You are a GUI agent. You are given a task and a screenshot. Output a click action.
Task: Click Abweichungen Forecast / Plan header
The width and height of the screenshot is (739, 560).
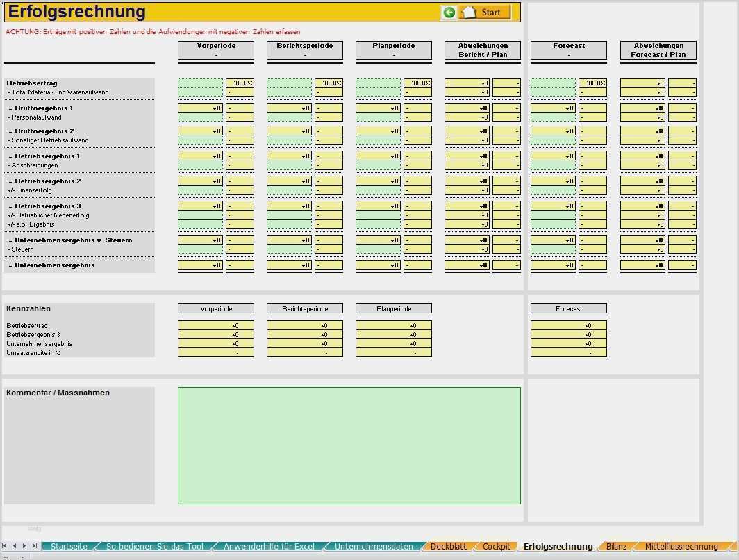click(x=658, y=50)
